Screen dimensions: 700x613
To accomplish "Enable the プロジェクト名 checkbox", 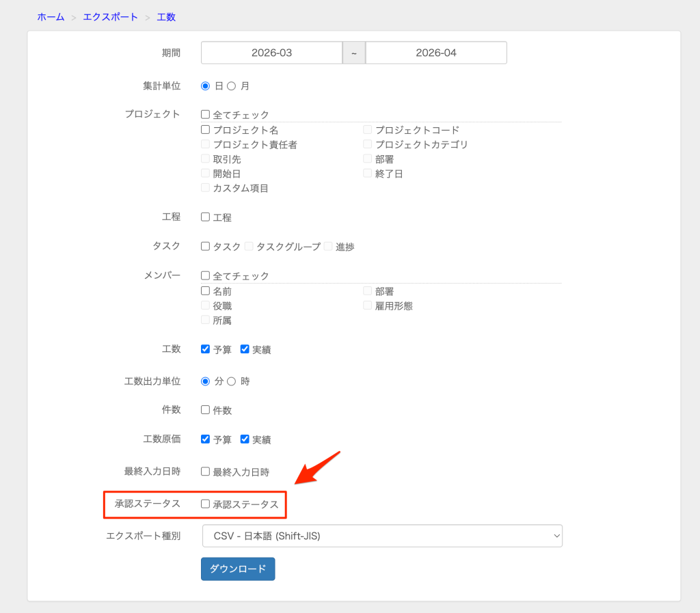I will click(x=205, y=129).
